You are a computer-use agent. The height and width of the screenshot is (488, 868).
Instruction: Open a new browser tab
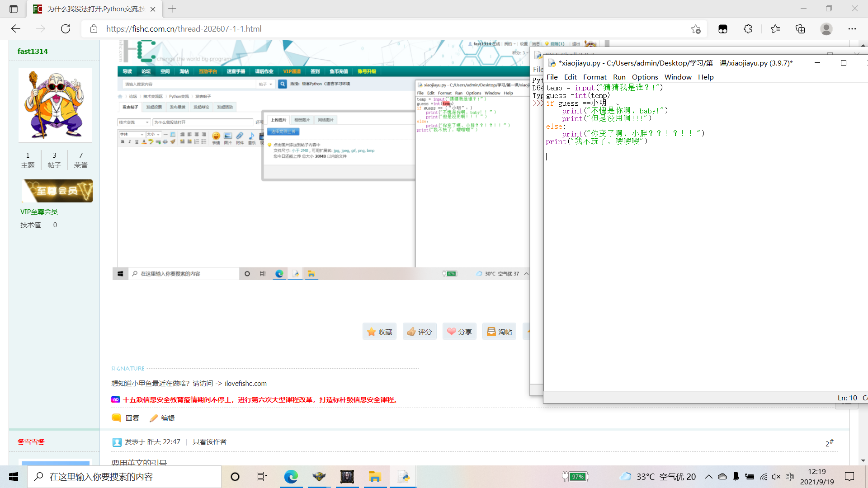(172, 9)
